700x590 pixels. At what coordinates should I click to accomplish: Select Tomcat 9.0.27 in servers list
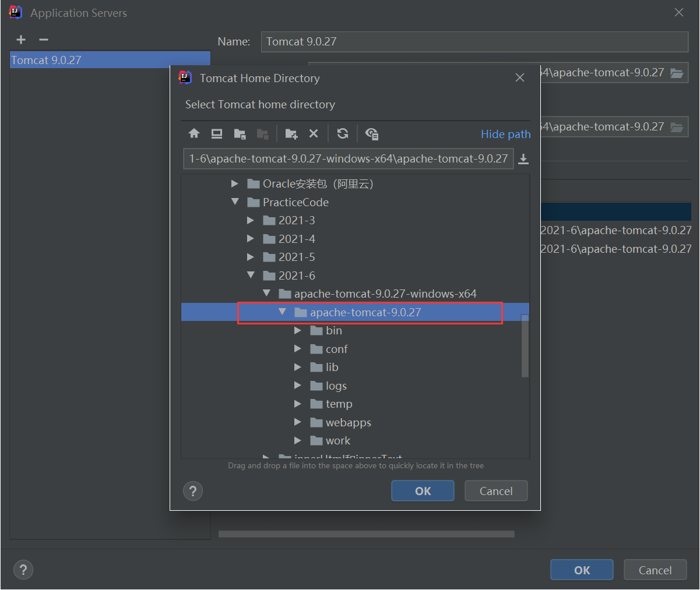pos(110,60)
